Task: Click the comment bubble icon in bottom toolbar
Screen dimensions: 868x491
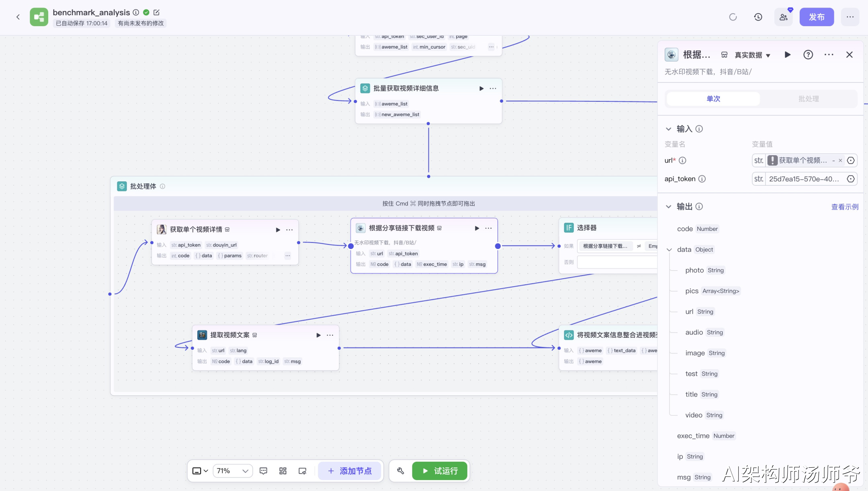Action: tap(264, 470)
